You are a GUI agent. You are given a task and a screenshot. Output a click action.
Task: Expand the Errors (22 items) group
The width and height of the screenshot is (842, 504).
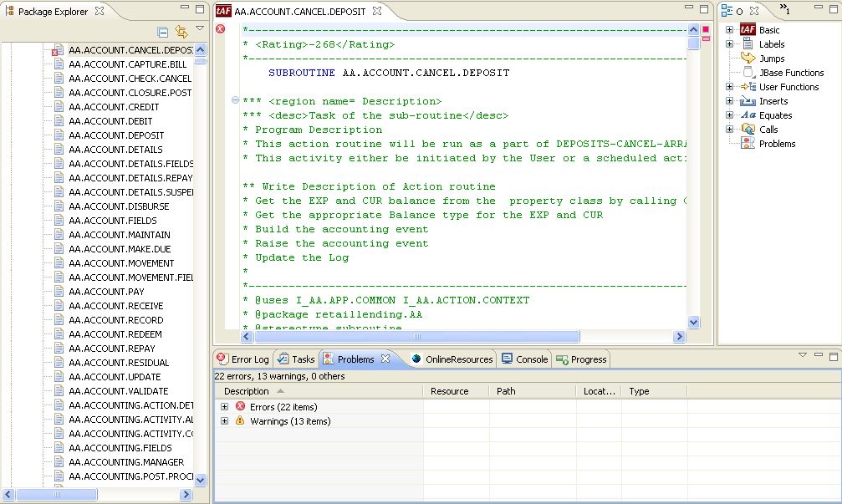tap(225, 407)
